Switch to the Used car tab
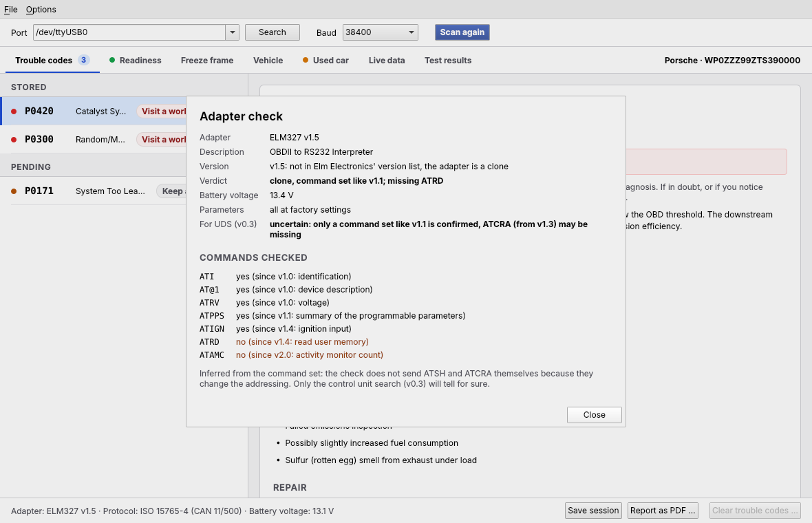Viewport: 812px width, 523px height. (325, 60)
